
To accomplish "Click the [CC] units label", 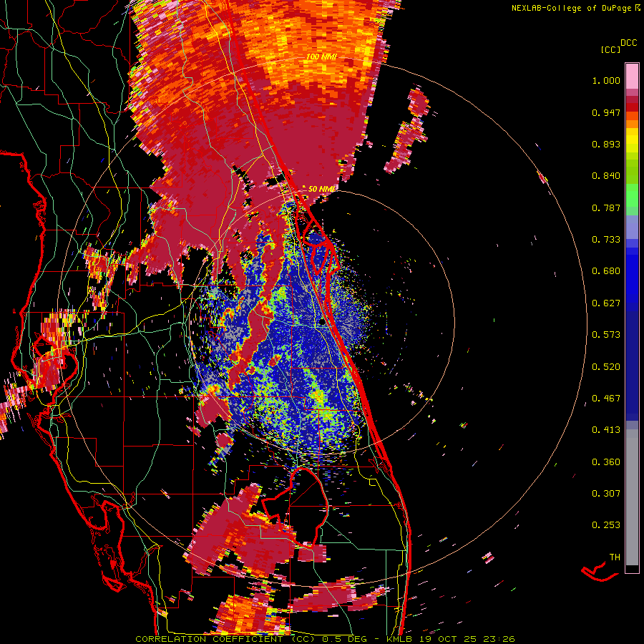I will pos(610,49).
